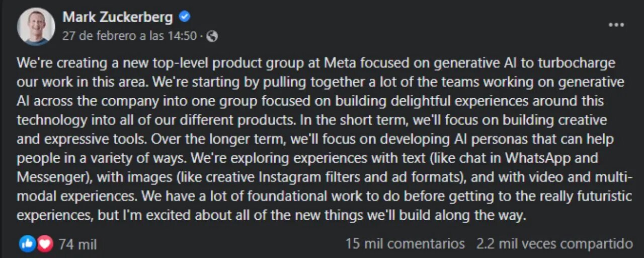Click the blue thumbs-up reaction icon
The height and width of the screenshot is (258, 644).
(x=27, y=244)
